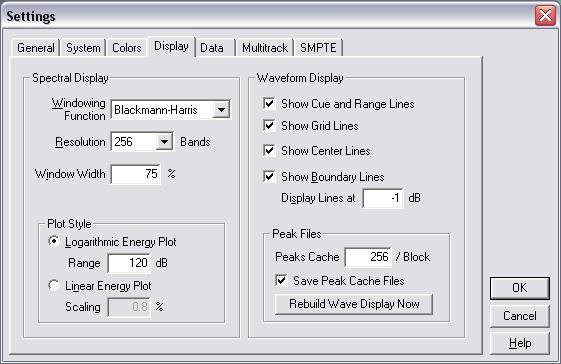Select Logarithmic Energy Plot radio button
Screen dimensions: 561x364
pos(54,242)
